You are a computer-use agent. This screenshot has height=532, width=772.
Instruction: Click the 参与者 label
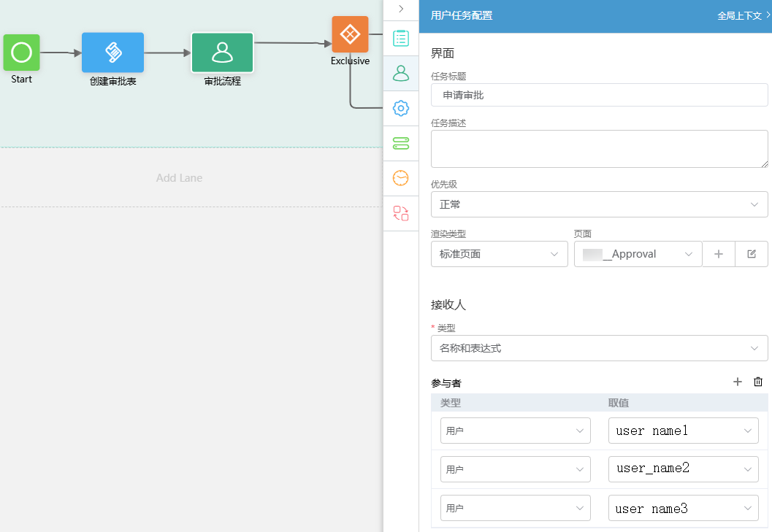(446, 383)
